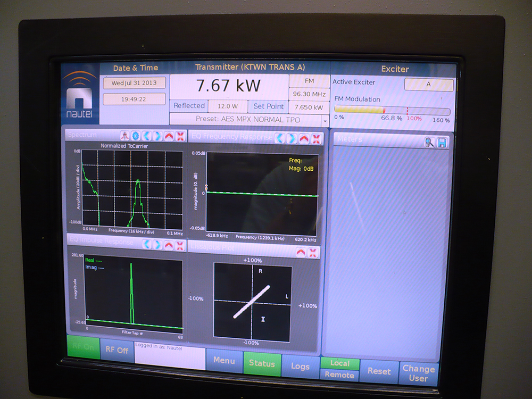Viewport: 532px width, 399px height.
Task: Click the 19:49:22 time field
Action: pos(134,99)
